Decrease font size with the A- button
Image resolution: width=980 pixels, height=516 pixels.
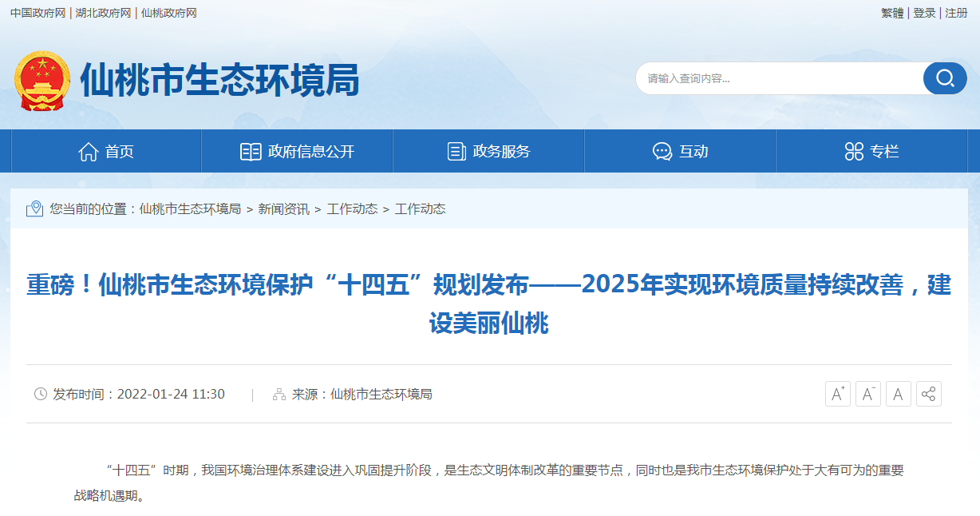click(x=867, y=394)
